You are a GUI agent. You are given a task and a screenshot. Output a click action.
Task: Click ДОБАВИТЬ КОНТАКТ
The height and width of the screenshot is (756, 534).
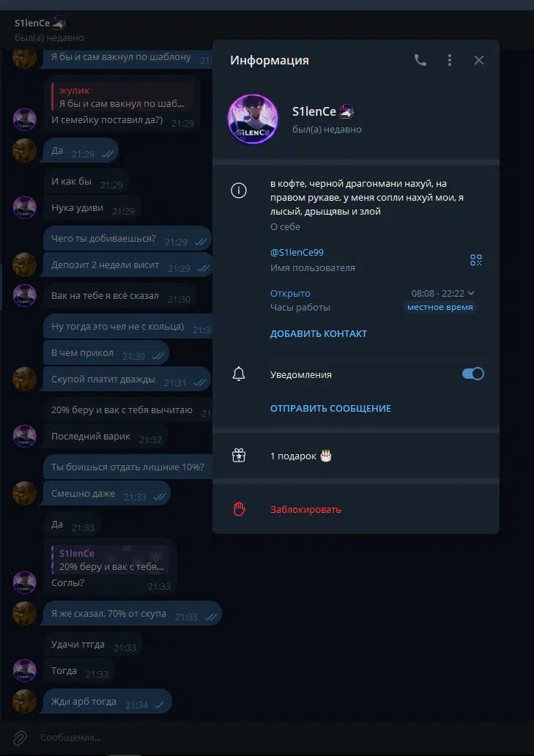tap(318, 333)
